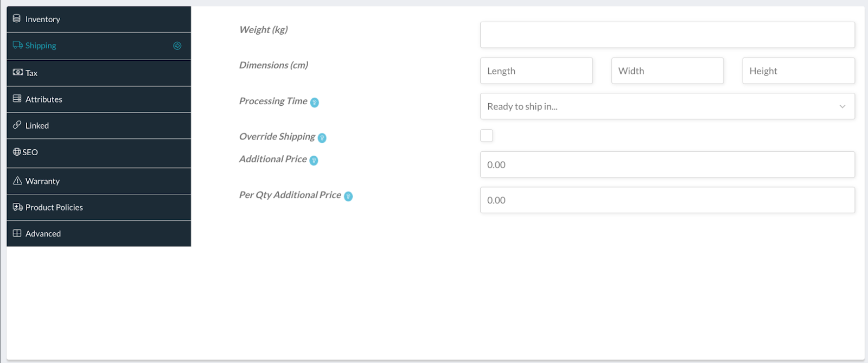Enable the Override Shipping checkbox
The image size is (868, 363).
[x=487, y=136]
